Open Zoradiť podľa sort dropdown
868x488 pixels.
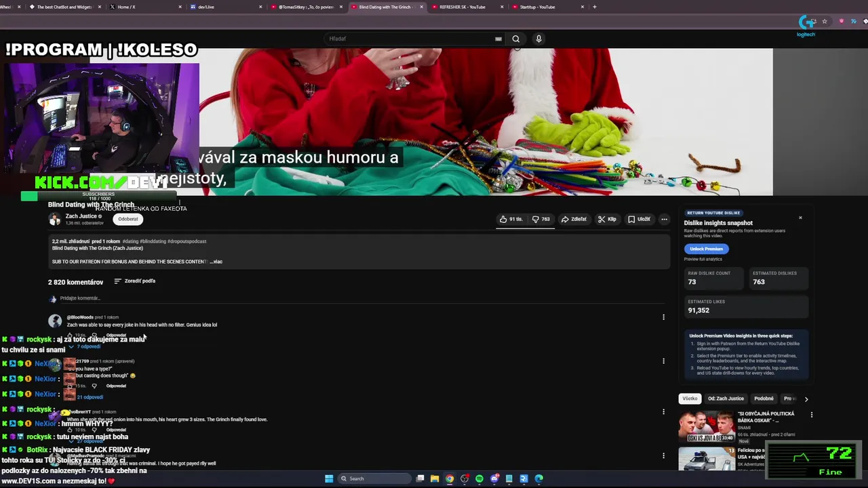tap(134, 281)
